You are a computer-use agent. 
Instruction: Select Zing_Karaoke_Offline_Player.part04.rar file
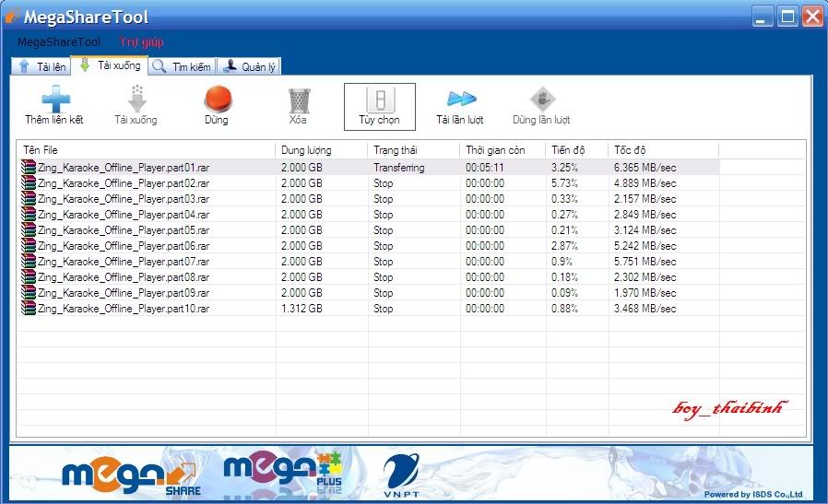tap(124, 215)
